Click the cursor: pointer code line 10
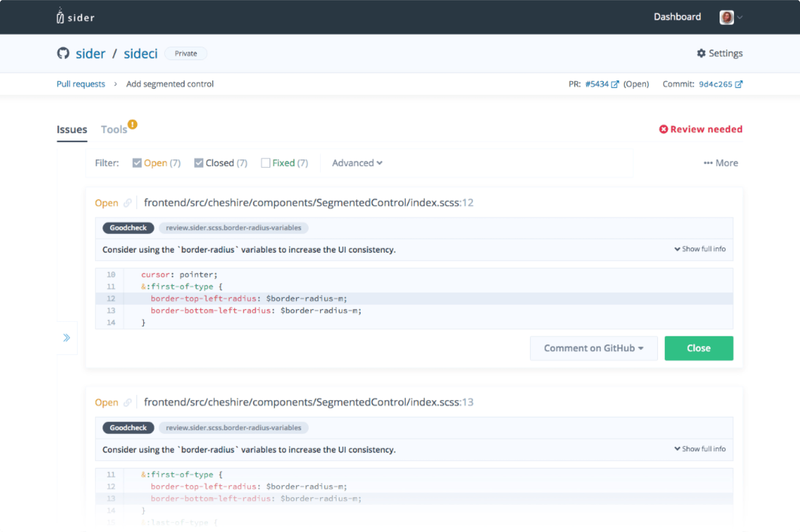Viewport: 800px width, 532px height. click(x=414, y=275)
